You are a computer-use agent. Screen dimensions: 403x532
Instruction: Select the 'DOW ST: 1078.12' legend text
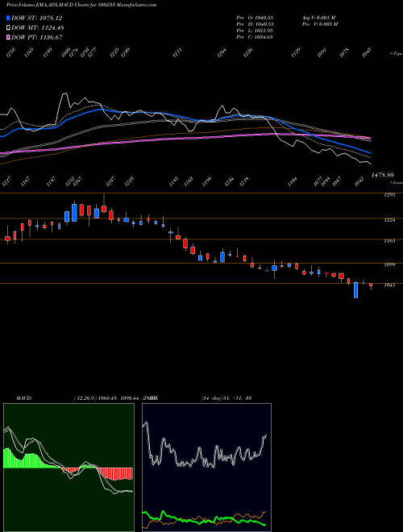[36, 18]
